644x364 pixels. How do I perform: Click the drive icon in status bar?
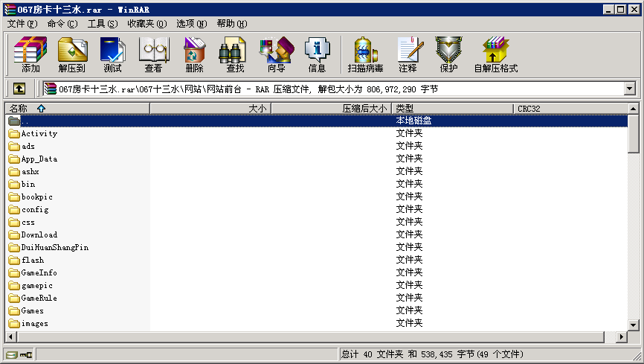(x=12, y=355)
